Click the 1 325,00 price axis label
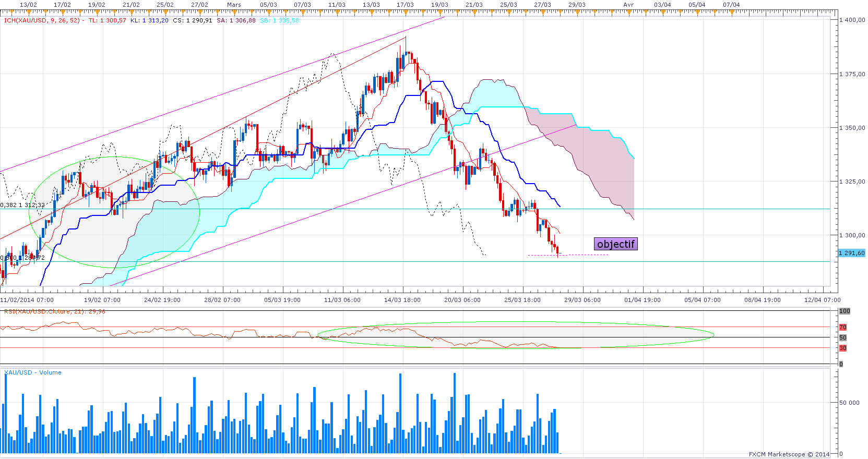The height and width of the screenshot is (459, 868). point(852,182)
